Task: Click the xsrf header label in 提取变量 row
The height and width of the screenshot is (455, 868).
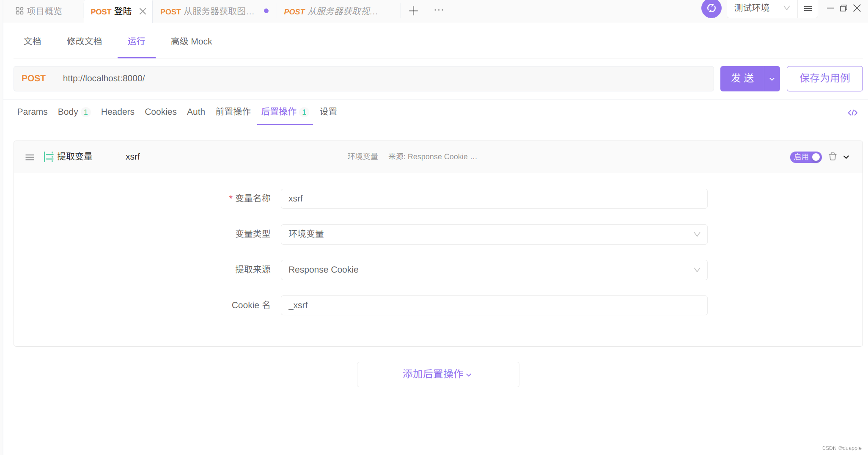Action: click(133, 157)
